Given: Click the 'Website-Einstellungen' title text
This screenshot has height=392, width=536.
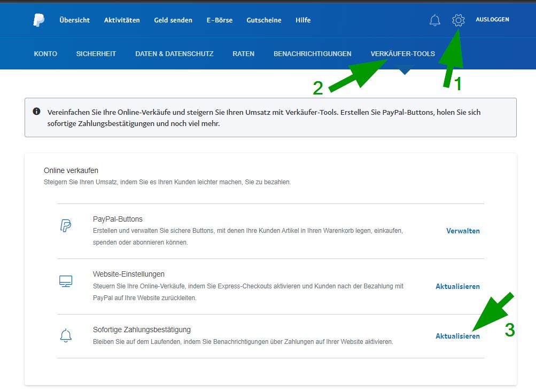Looking at the screenshot, I should click(x=129, y=274).
